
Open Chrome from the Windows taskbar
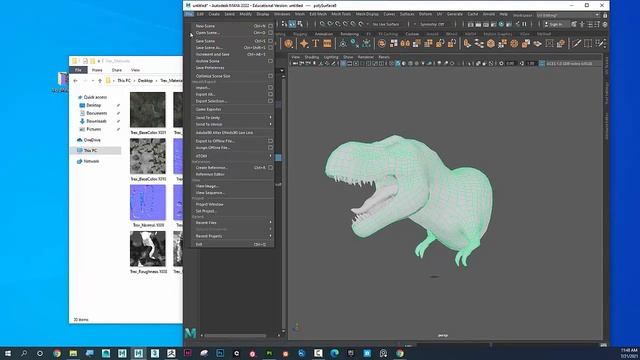pos(57,353)
